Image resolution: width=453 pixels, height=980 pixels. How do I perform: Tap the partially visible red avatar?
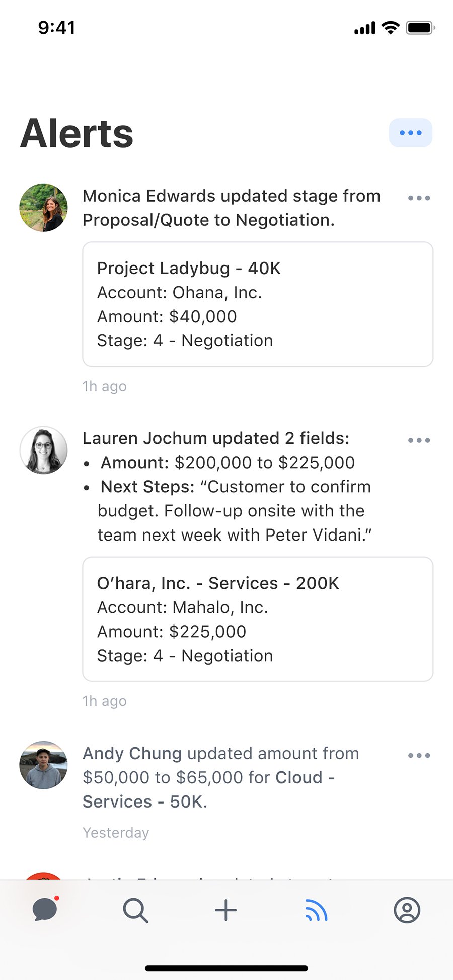[44, 876]
